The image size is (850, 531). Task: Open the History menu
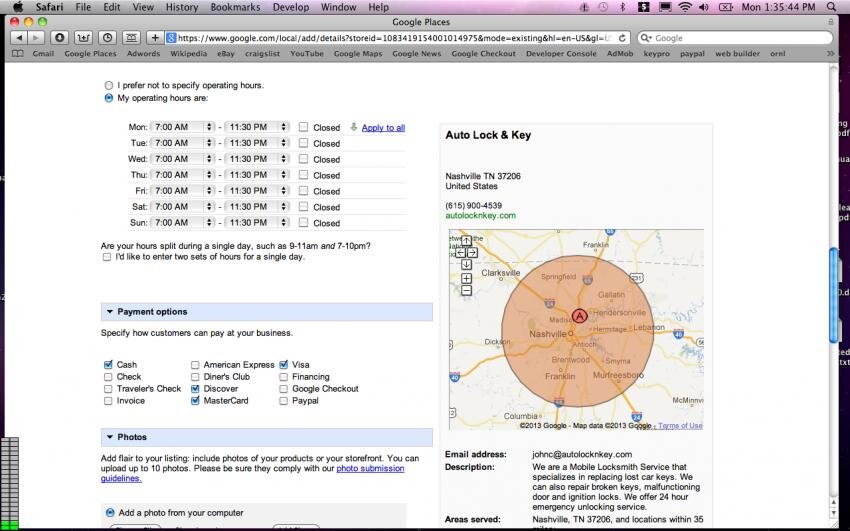pyautogui.click(x=182, y=7)
